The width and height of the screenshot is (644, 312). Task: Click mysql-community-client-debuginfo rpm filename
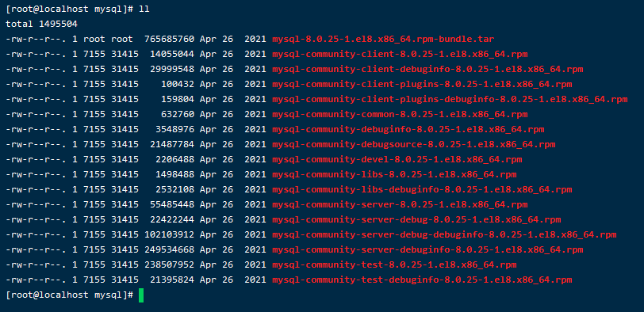click(427, 69)
